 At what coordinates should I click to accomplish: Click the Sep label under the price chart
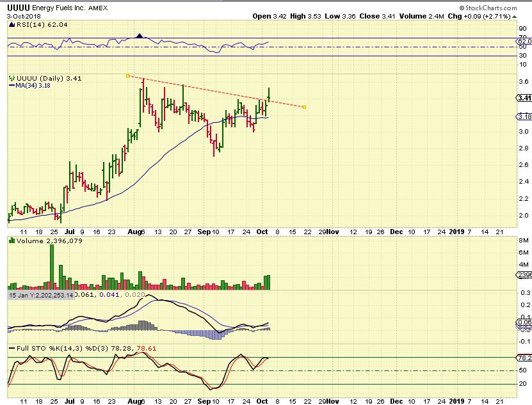(x=204, y=232)
